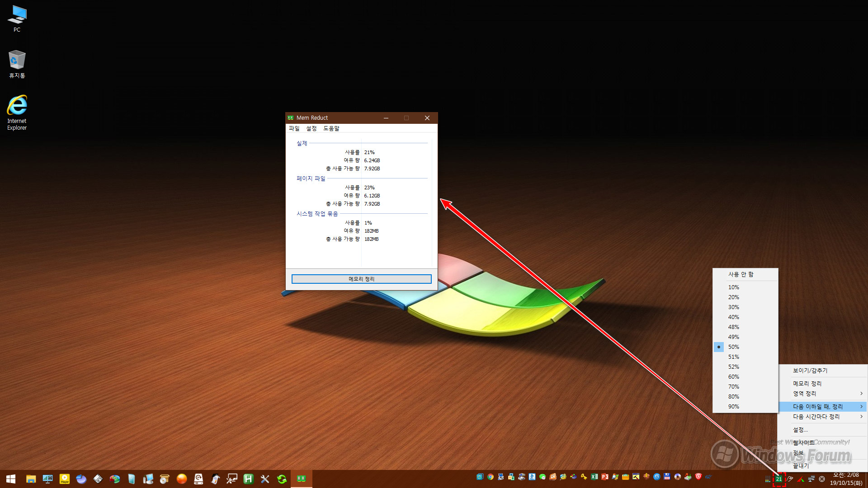Click the page file usage value 23%

(369, 188)
